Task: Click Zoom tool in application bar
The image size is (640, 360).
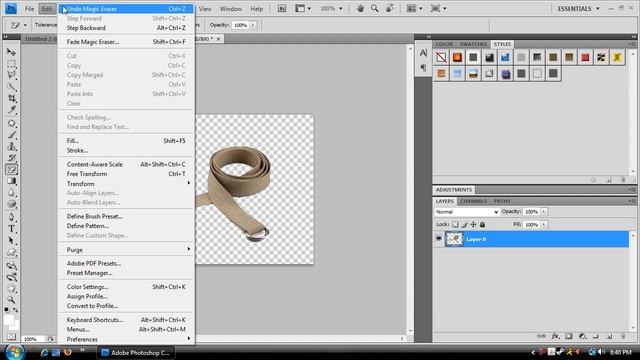Action: pos(374,9)
